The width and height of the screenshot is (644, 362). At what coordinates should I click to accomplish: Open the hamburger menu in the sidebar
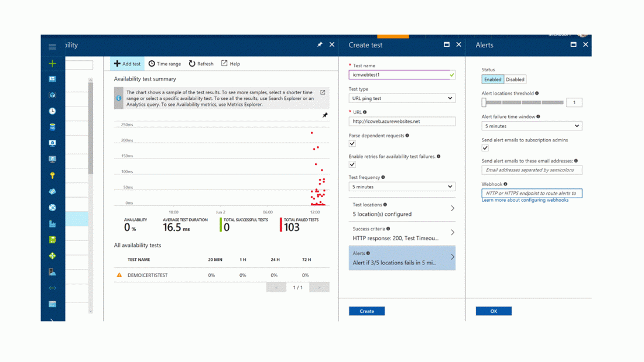[52, 47]
